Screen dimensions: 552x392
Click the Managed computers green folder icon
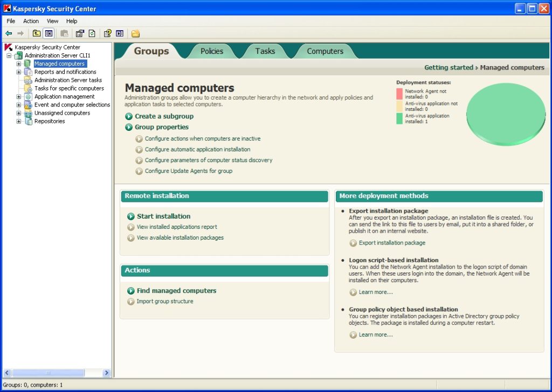tap(28, 64)
